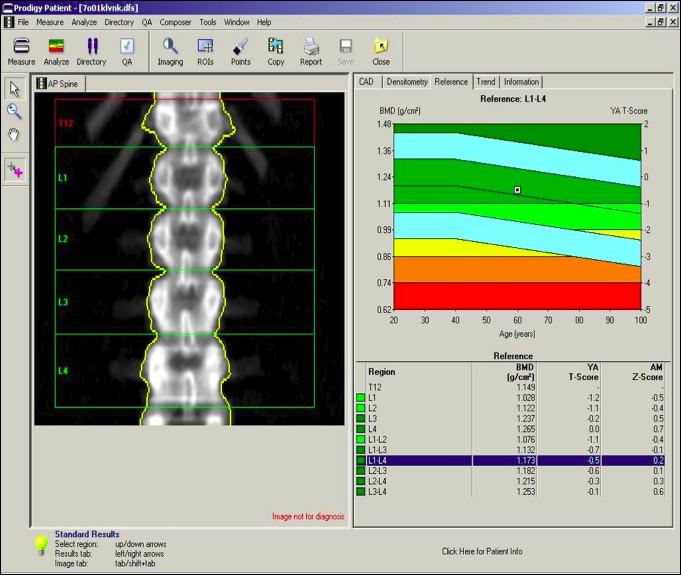
Task: Select the Points brush tool
Action: [241, 51]
